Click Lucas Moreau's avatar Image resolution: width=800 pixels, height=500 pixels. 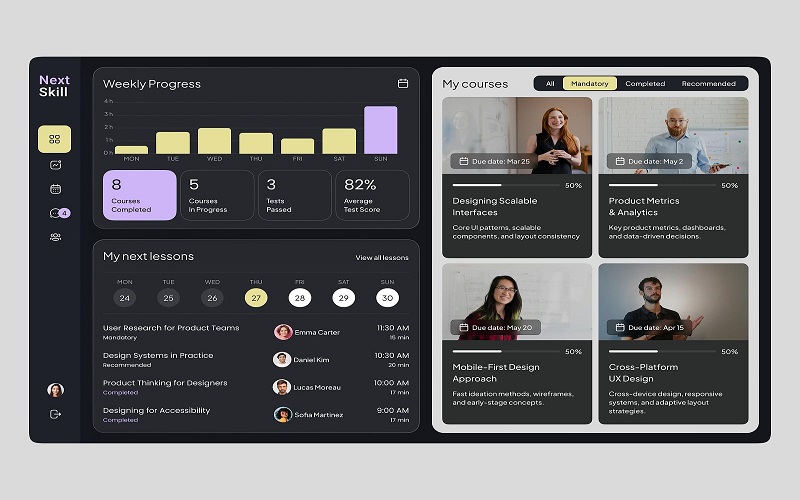(x=282, y=387)
